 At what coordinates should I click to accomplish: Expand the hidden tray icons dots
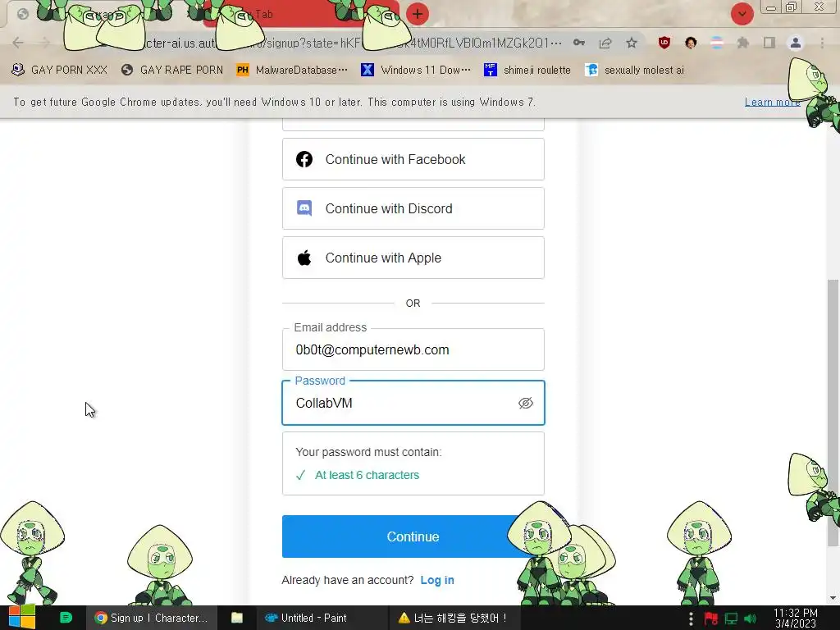click(691, 619)
